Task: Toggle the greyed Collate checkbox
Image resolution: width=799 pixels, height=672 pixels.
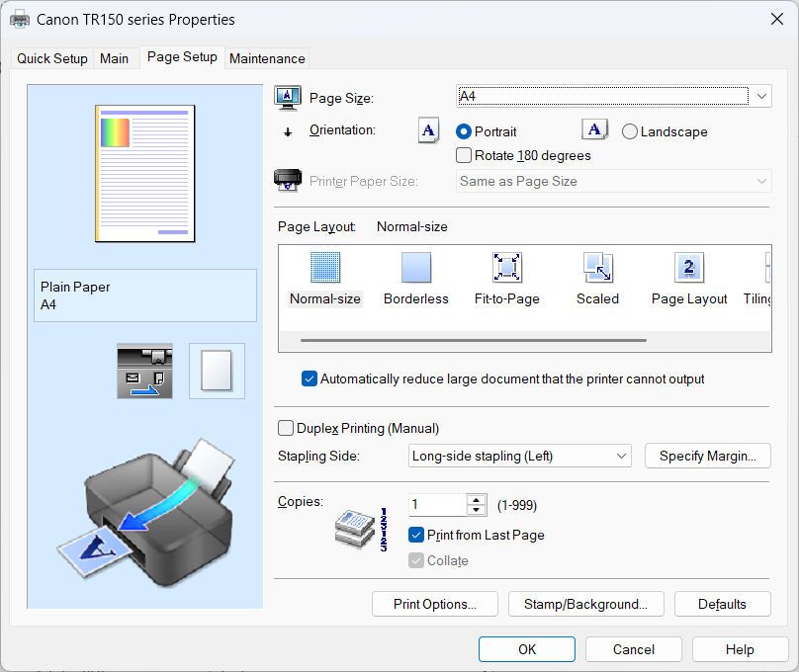Action: point(416,560)
